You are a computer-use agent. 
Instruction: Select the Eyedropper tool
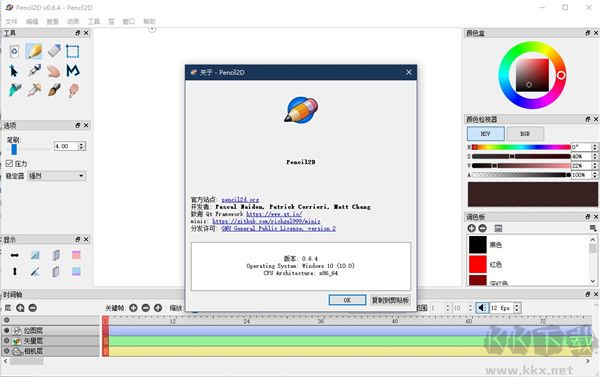tap(34, 90)
